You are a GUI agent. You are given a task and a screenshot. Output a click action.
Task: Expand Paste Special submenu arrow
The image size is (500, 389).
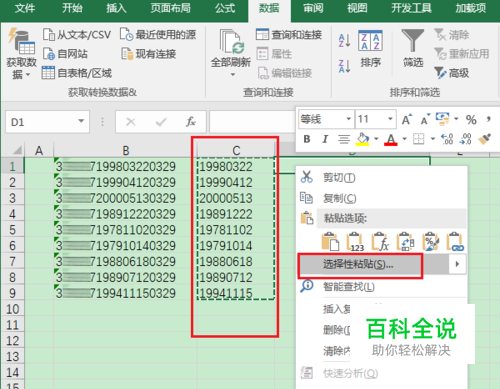point(457,264)
